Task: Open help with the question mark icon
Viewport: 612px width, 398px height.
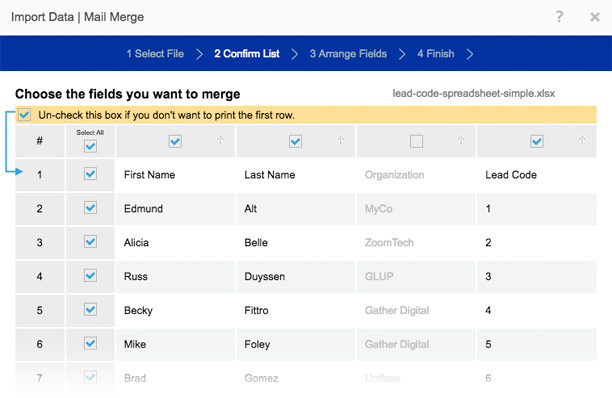Action: 559,17
